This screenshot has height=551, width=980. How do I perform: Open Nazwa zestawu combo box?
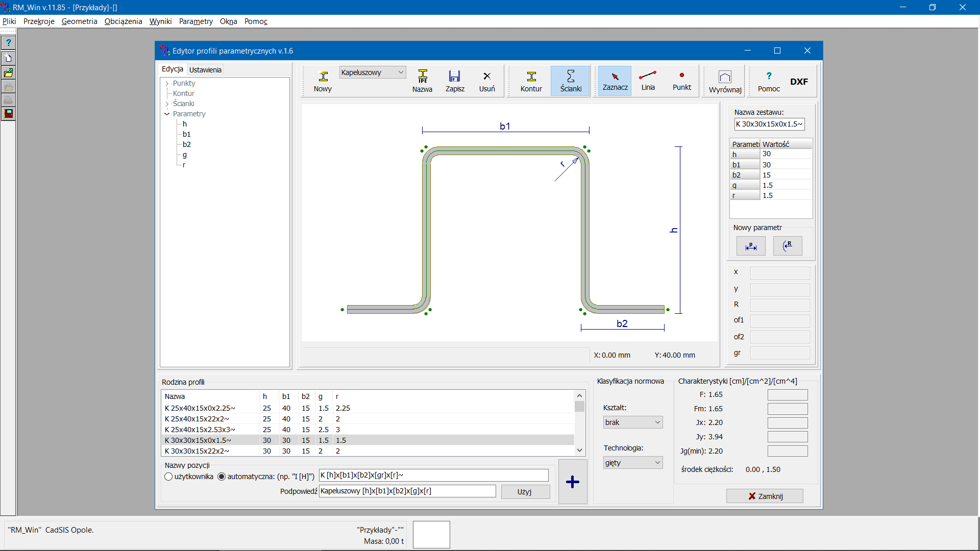click(770, 124)
